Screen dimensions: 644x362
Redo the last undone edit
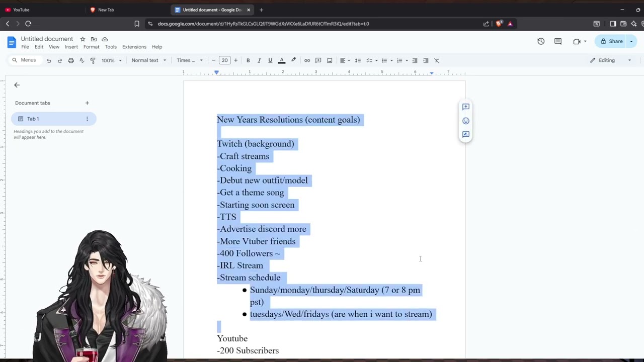click(60, 60)
